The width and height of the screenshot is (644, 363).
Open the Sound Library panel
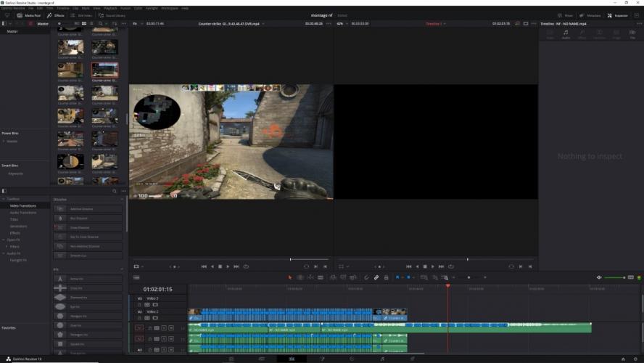click(111, 15)
